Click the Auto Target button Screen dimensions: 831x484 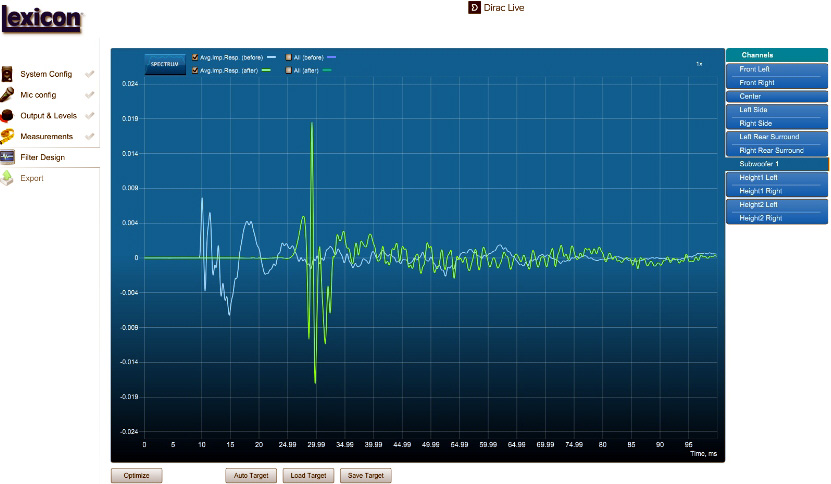[250, 476]
